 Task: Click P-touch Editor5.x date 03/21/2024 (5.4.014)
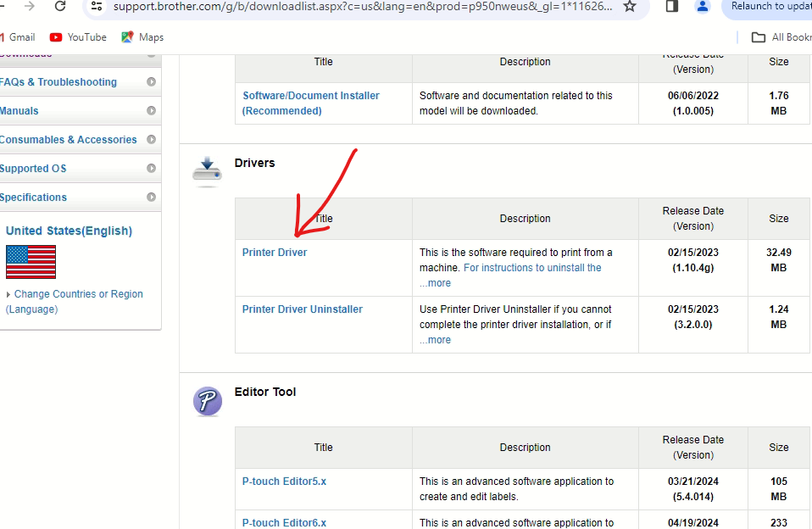[x=692, y=489]
